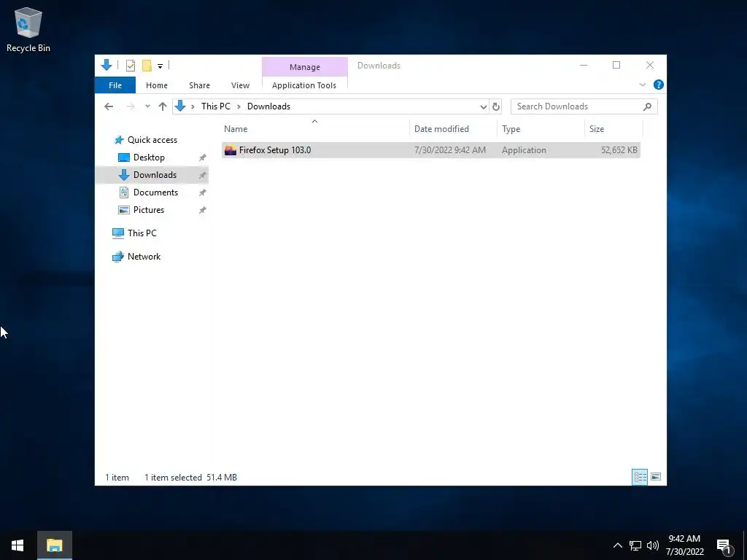Open the Application Tools tab

[x=304, y=85]
